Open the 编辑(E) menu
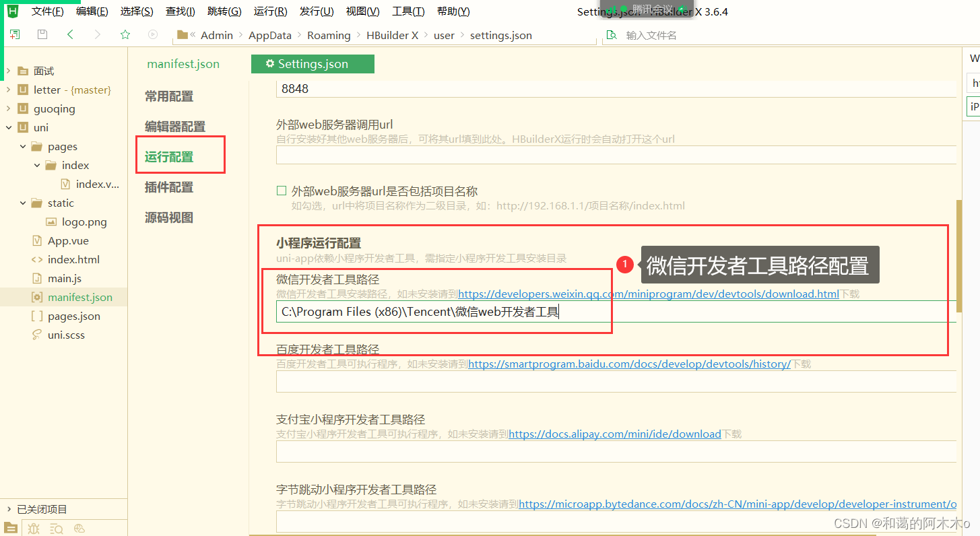 point(92,11)
